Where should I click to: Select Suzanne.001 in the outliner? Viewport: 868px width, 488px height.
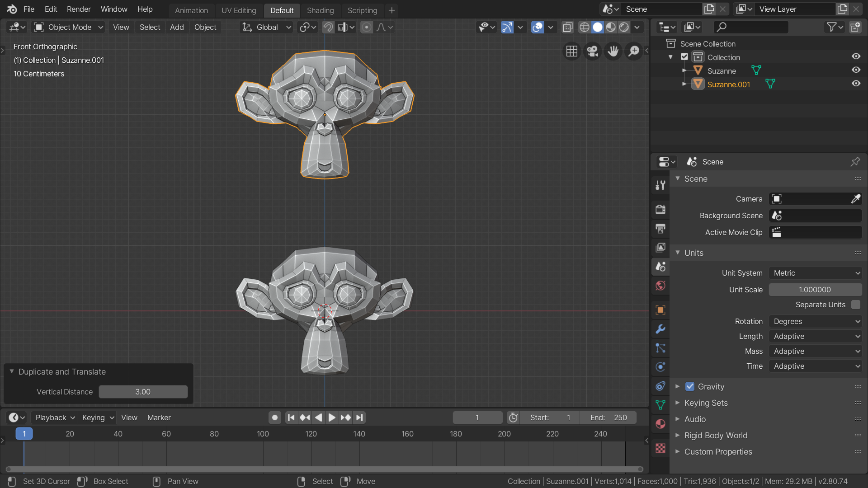728,84
